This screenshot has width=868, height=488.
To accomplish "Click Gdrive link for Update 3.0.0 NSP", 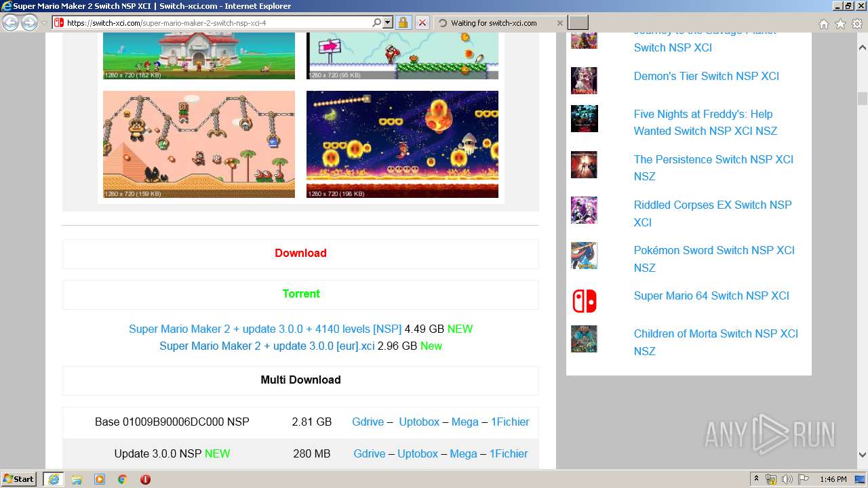I will pyautogui.click(x=369, y=453).
